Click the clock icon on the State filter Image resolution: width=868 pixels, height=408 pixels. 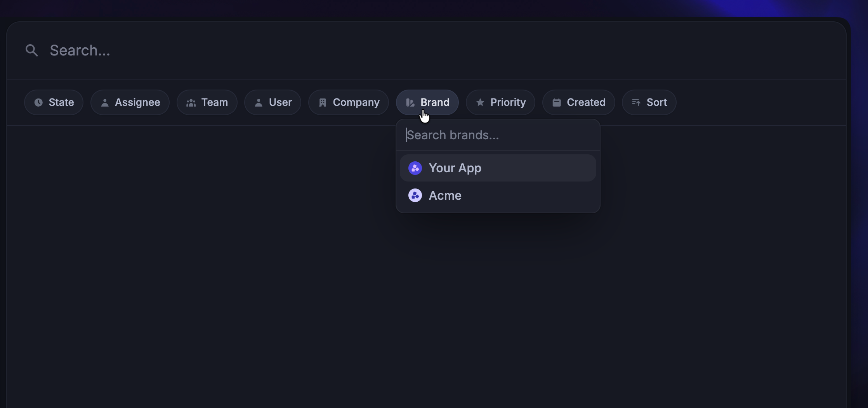pos(38,102)
